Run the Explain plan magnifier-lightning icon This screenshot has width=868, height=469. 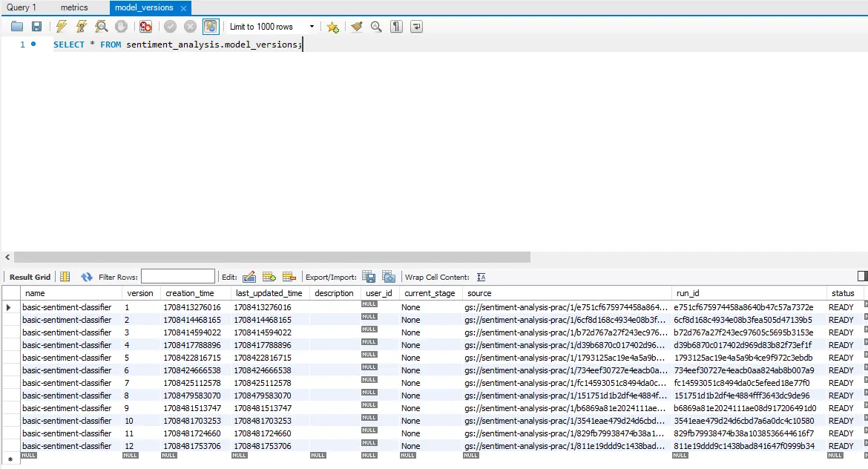pyautogui.click(x=102, y=27)
